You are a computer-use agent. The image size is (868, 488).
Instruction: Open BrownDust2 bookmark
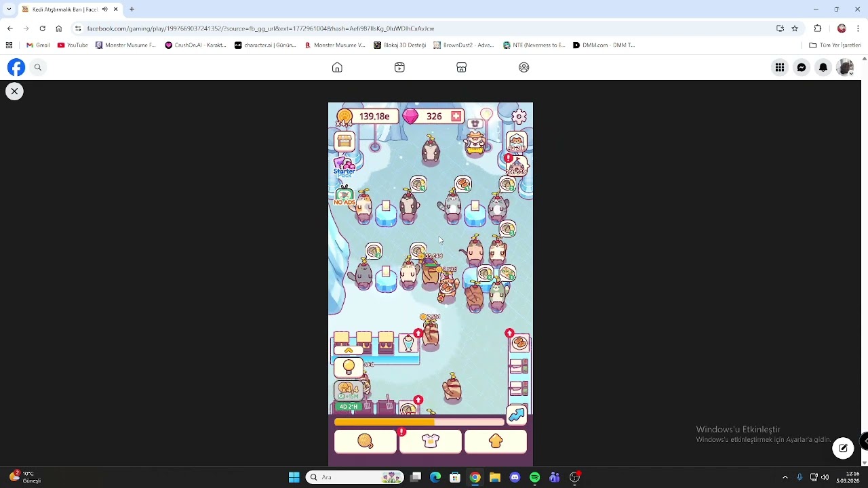pos(464,45)
